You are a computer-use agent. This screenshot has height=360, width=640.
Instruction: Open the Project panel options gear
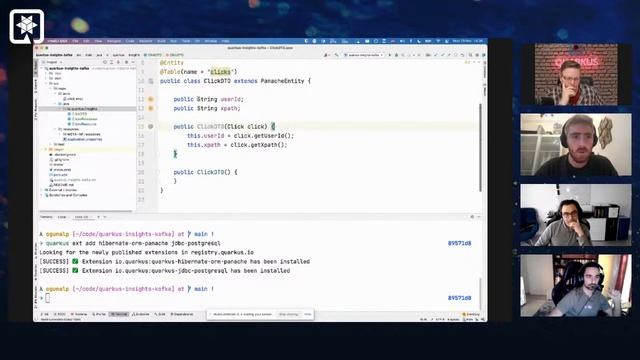pos(127,62)
